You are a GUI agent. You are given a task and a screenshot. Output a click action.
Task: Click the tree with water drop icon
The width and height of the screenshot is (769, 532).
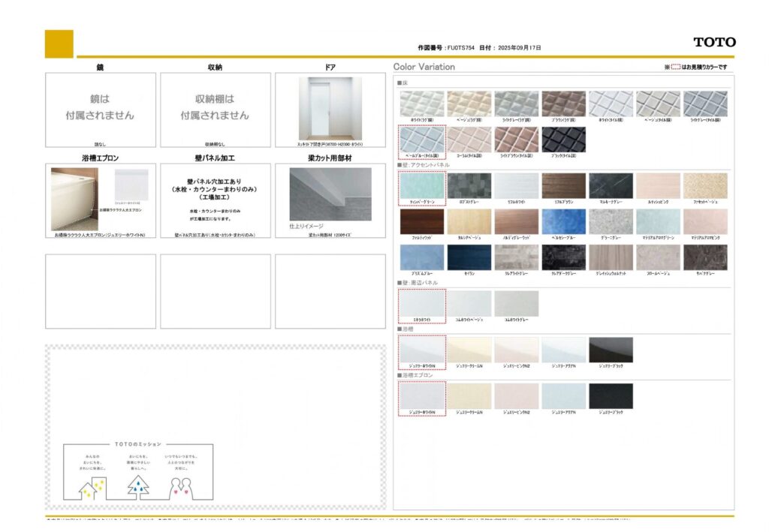[x=138, y=487]
